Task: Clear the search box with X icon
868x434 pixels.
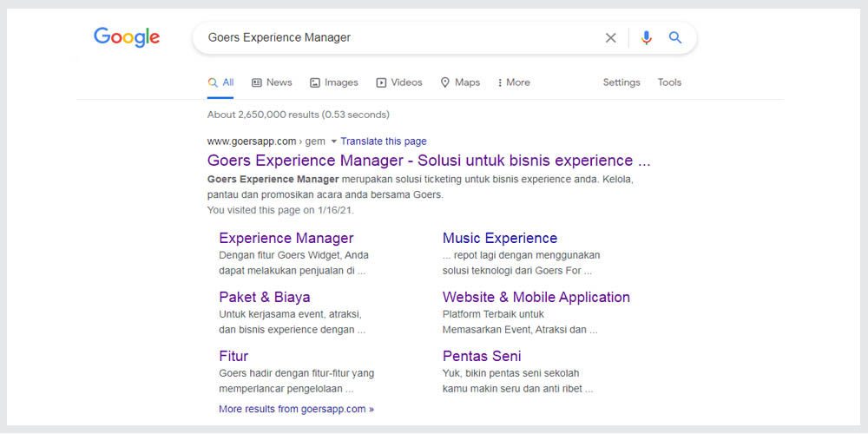Action: [x=610, y=37]
